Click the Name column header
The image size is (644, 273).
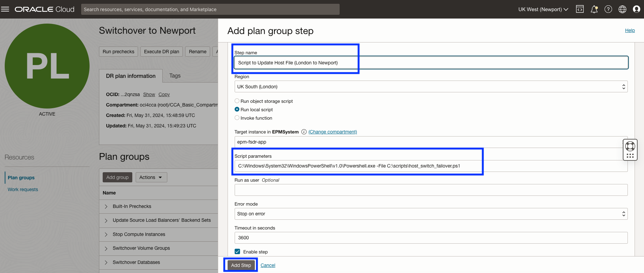109,193
